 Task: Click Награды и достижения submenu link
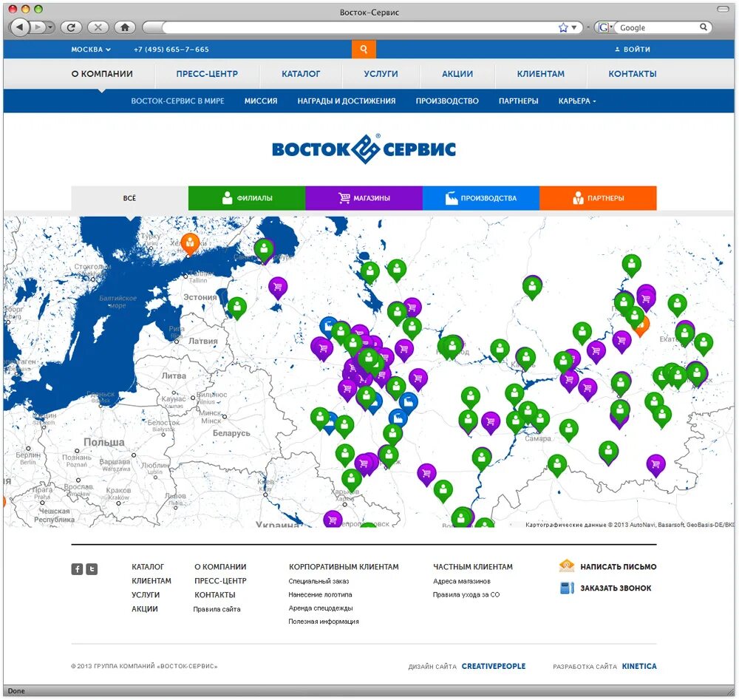tap(347, 101)
